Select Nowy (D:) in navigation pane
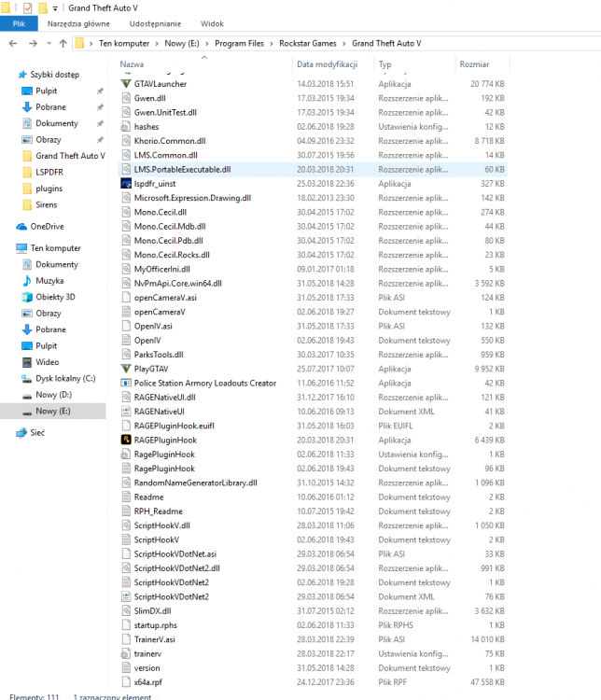Viewport: 601px width, 700px height. point(53,395)
